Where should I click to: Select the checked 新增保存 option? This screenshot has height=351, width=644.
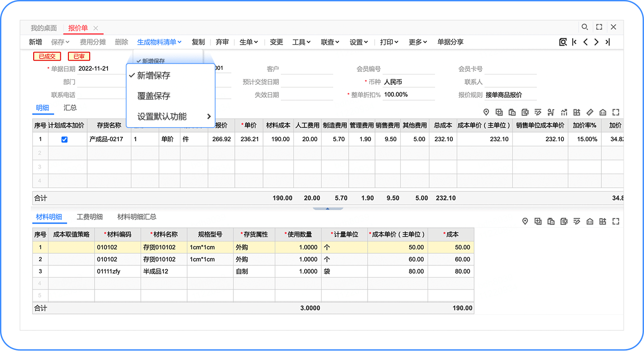pos(154,75)
